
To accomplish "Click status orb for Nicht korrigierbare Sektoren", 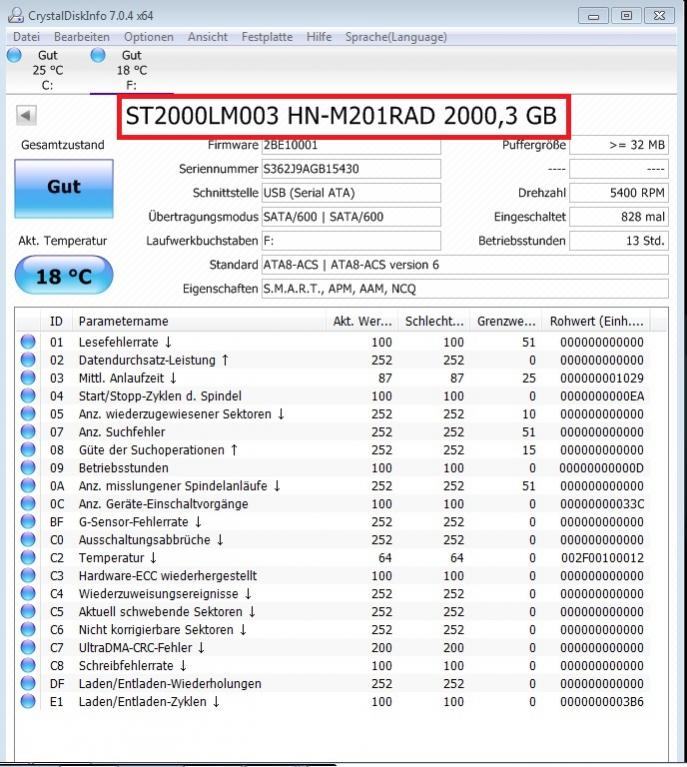I will point(28,629).
